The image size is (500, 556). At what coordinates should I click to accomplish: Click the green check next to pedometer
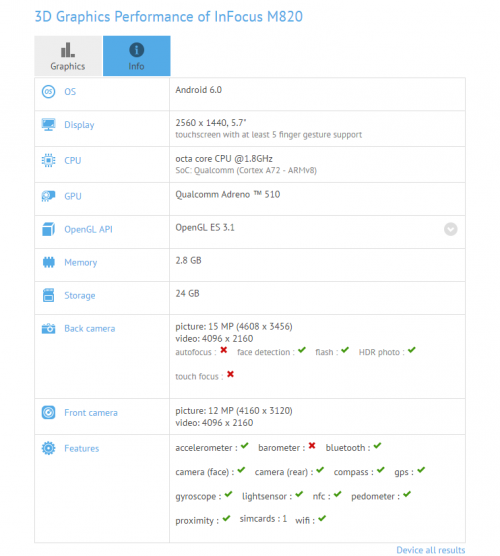pyautogui.click(x=407, y=494)
